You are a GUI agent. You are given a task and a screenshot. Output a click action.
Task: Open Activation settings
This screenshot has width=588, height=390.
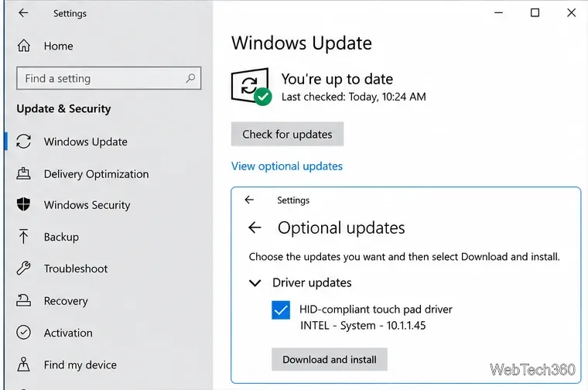(x=68, y=333)
